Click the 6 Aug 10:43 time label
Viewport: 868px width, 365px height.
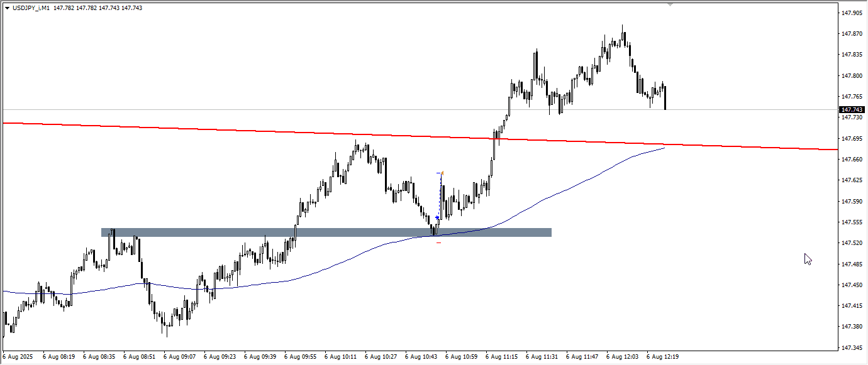click(421, 357)
